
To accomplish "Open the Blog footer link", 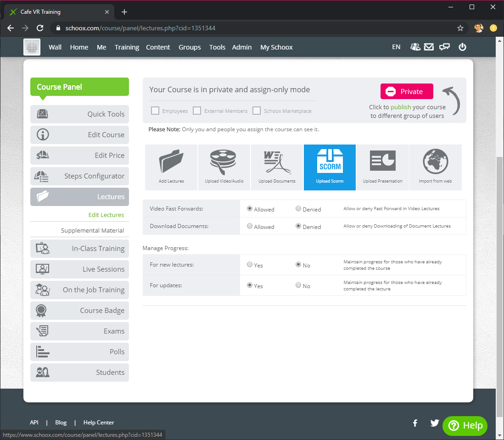I will pos(61,423).
